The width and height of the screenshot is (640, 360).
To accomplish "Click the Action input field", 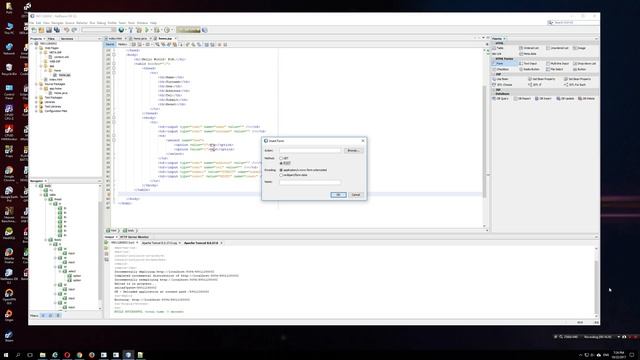I will 310,151.
